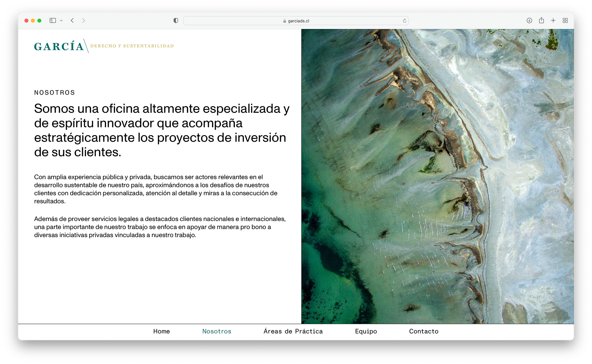Show downloads with the download icon
Image resolution: width=592 pixels, height=364 pixels.
pyautogui.click(x=529, y=21)
